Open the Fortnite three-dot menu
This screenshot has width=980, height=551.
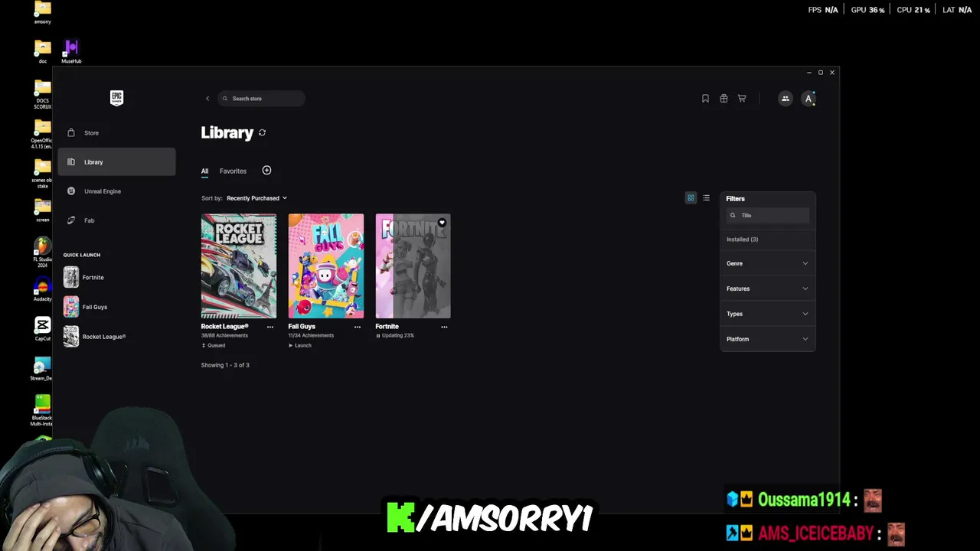click(444, 327)
